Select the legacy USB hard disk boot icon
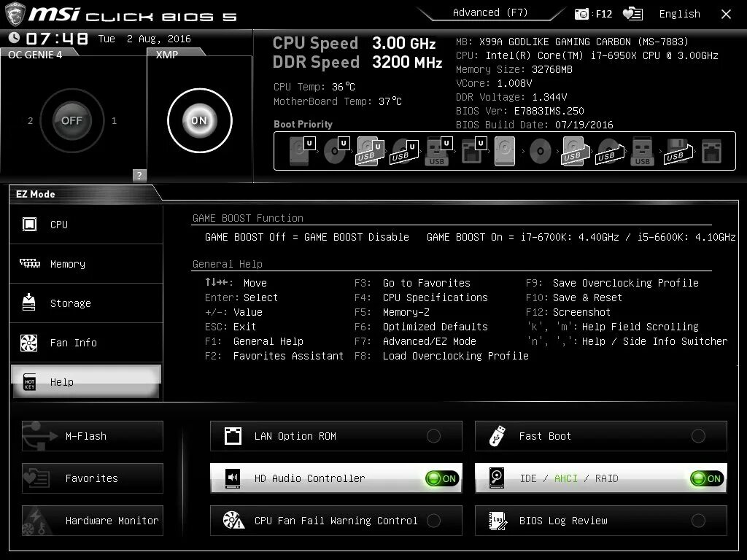 (576, 151)
